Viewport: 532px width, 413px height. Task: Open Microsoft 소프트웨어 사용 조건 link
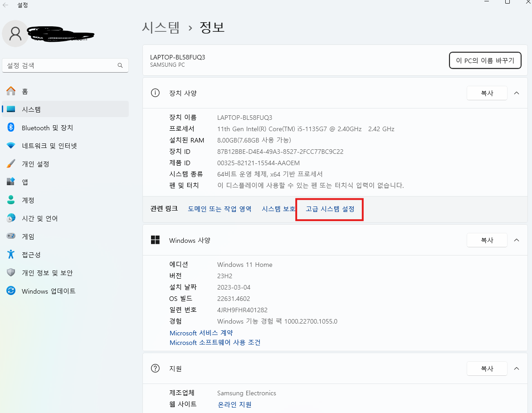coord(215,342)
